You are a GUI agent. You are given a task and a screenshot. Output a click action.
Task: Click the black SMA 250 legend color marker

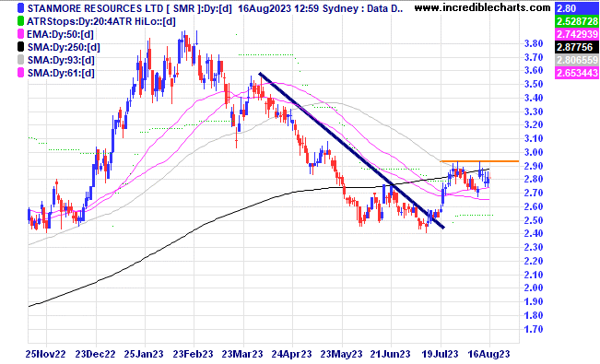point(20,47)
